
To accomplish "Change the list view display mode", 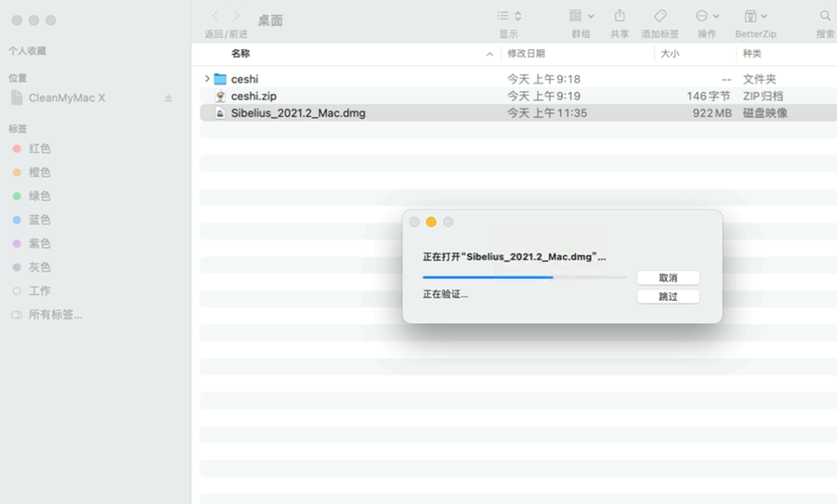I will pyautogui.click(x=509, y=17).
